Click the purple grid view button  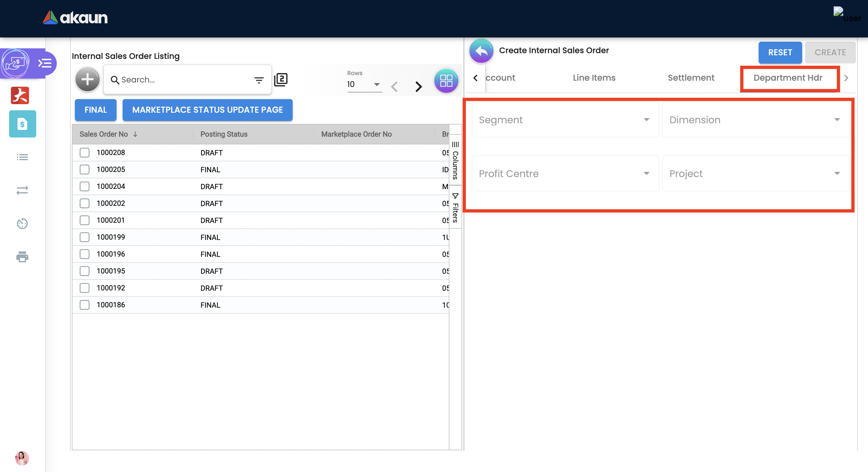(446, 81)
